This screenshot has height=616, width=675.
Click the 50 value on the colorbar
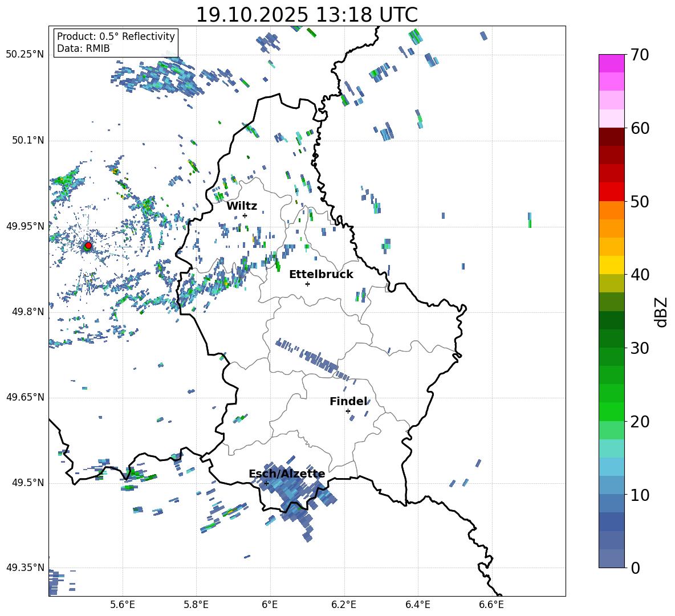point(639,202)
